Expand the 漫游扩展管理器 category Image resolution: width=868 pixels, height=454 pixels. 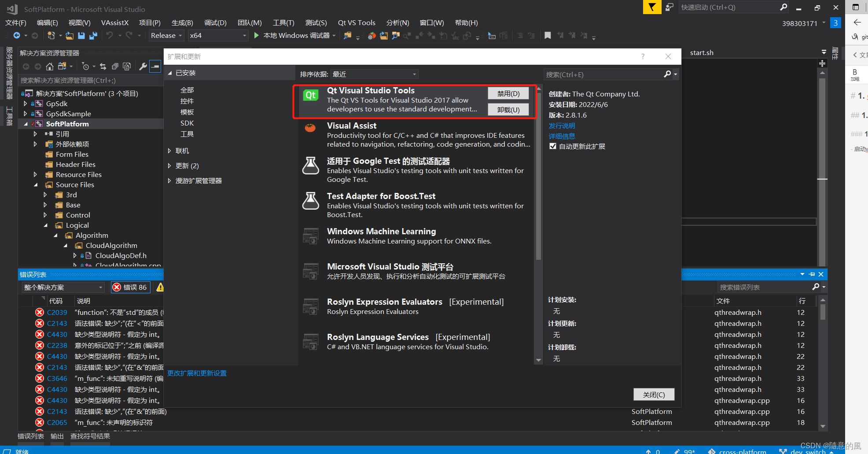169,181
